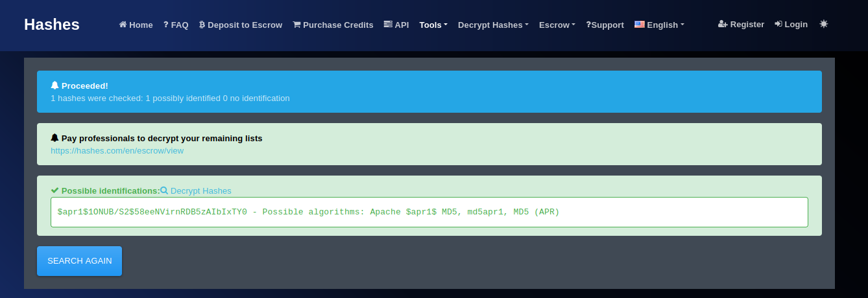The width and height of the screenshot is (868, 298).
Task: Open the Decrypt Hashes navbar dropdown
Action: [x=492, y=25]
